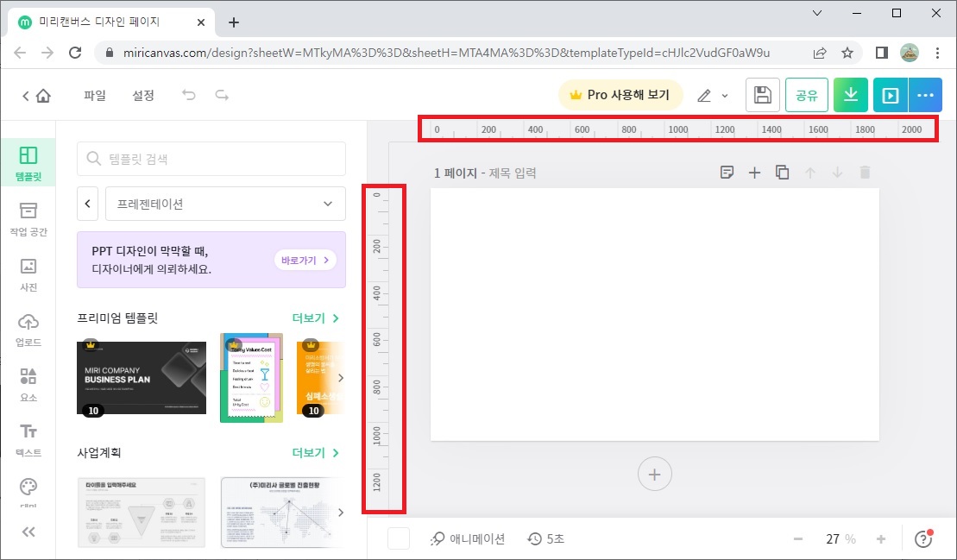
Task: Click 더보기 next to 프리미엄 템플릿
Action: pyautogui.click(x=316, y=318)
